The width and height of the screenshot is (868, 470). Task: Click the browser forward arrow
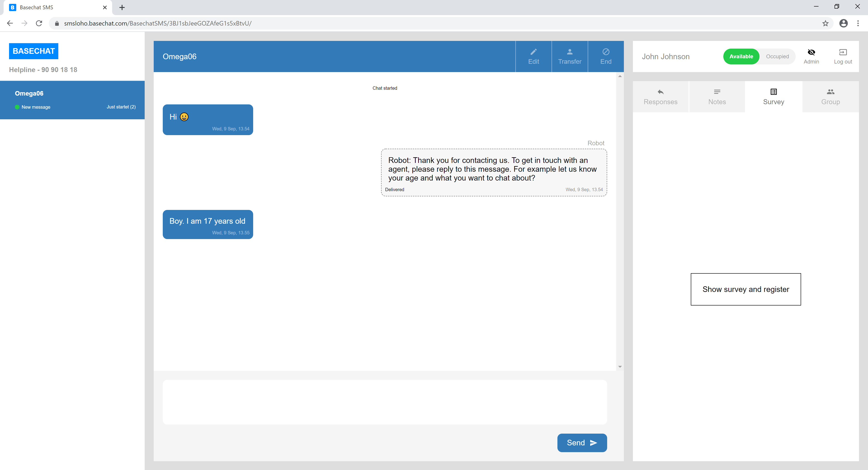24,23
